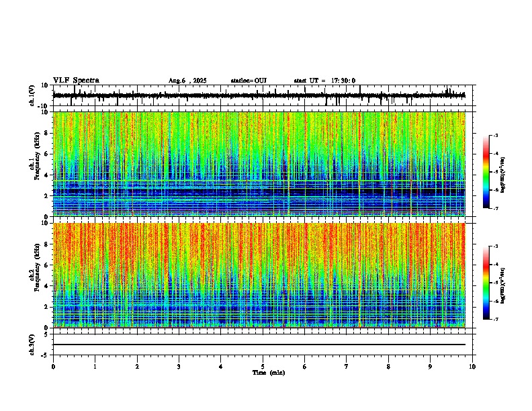The image size is (532, 411).
Task: Click the ch.1(V) waveform axis label
Action: pos(32,95)
